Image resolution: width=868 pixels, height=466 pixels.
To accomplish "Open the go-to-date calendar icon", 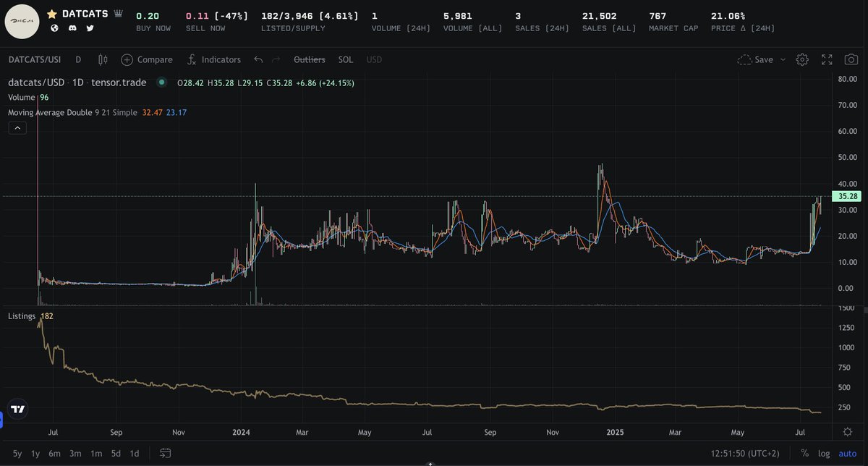I will pyautogui.click(x=165, y=454).
